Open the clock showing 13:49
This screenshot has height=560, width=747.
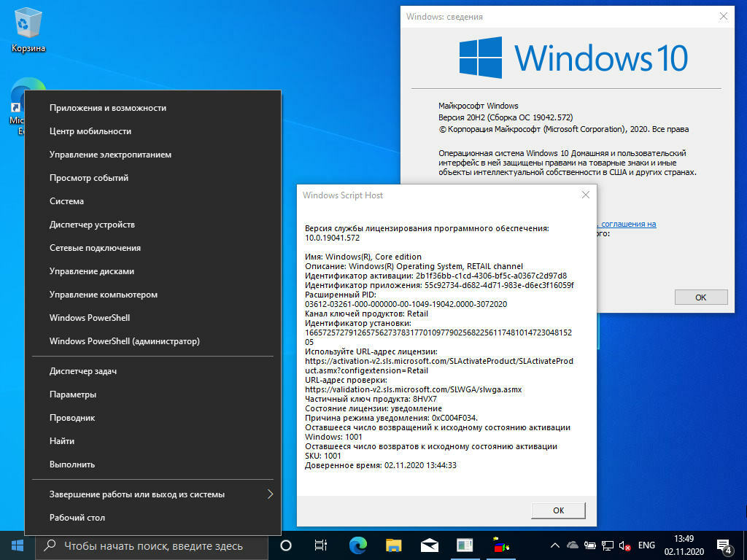[684, 545]
